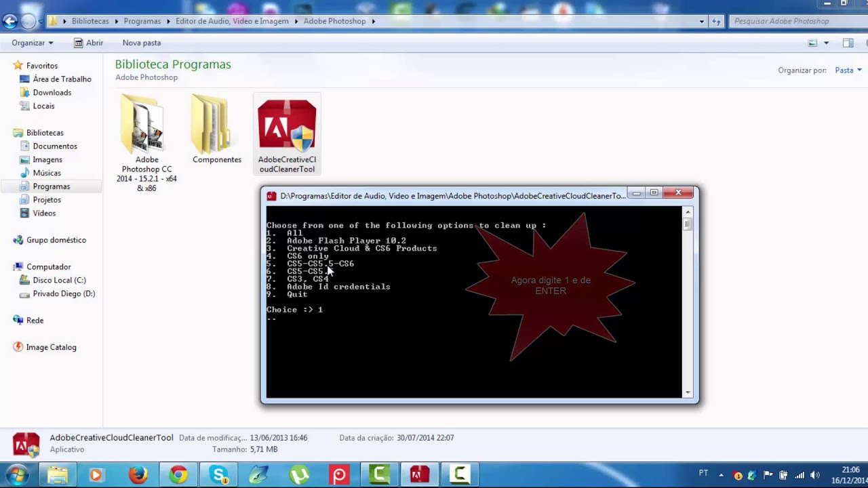Screen dimensions: 868x488
Task: Open the Componentes folder
Action: click(217, 130)
